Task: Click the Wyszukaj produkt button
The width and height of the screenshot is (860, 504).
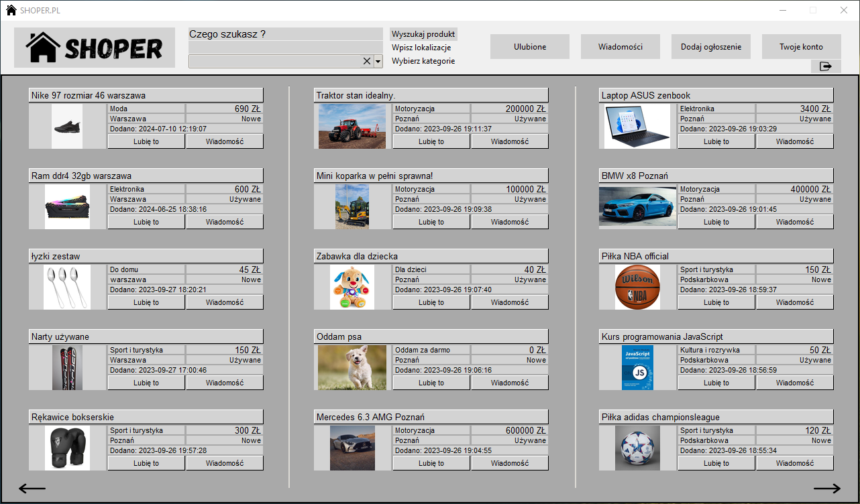Action: click(423, 33)
